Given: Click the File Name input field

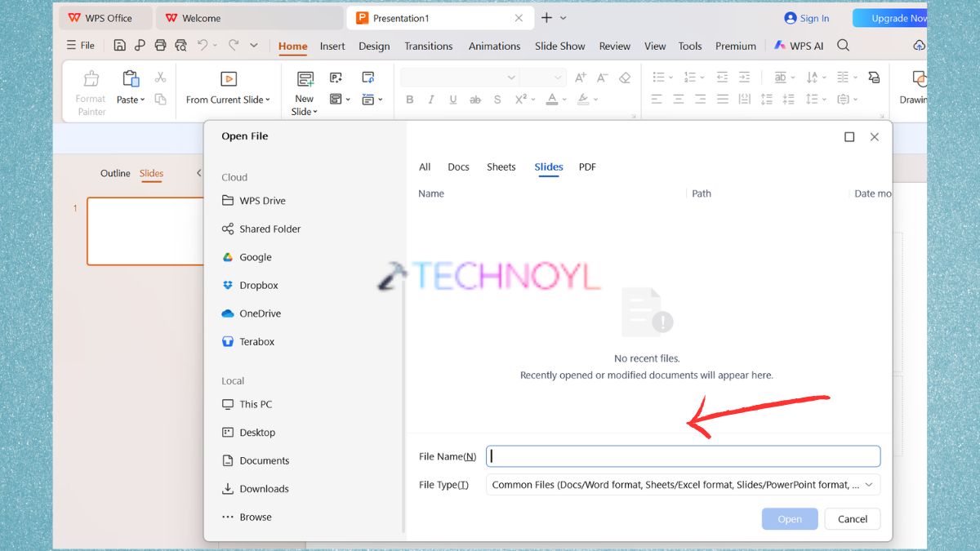Looking at the screenshot, I should tap(684, 456).
